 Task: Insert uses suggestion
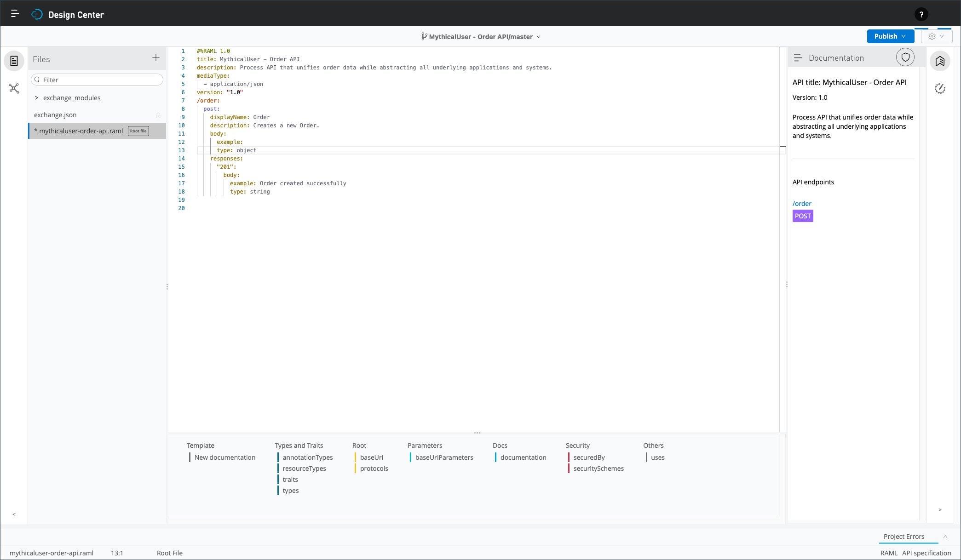(658, 457)
